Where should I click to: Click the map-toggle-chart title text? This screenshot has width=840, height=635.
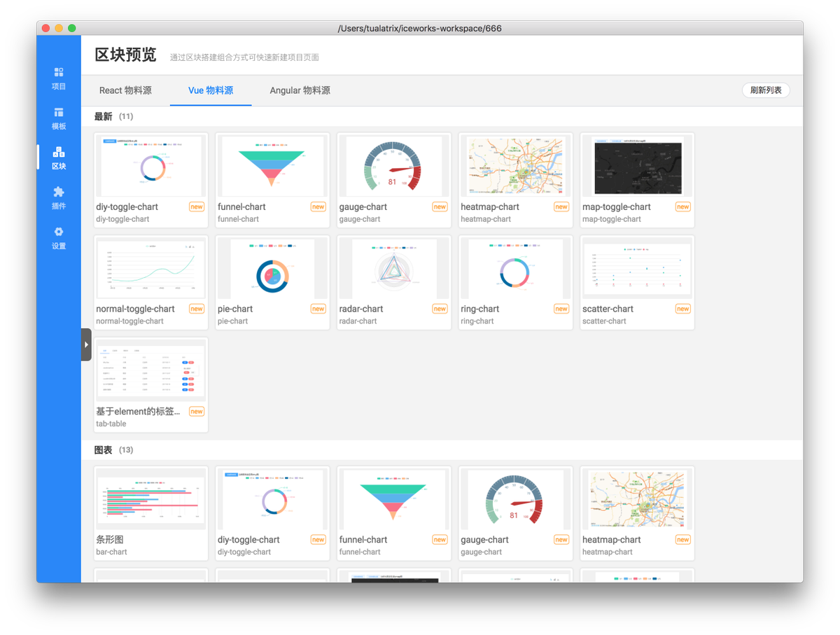(x=617, y=207)
